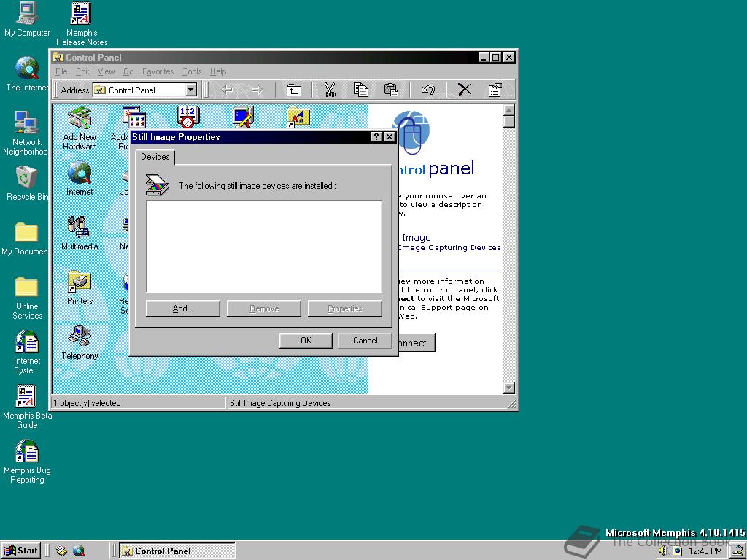
Task: Click the Up one level toolbar icon
Action: coord(293,90)
